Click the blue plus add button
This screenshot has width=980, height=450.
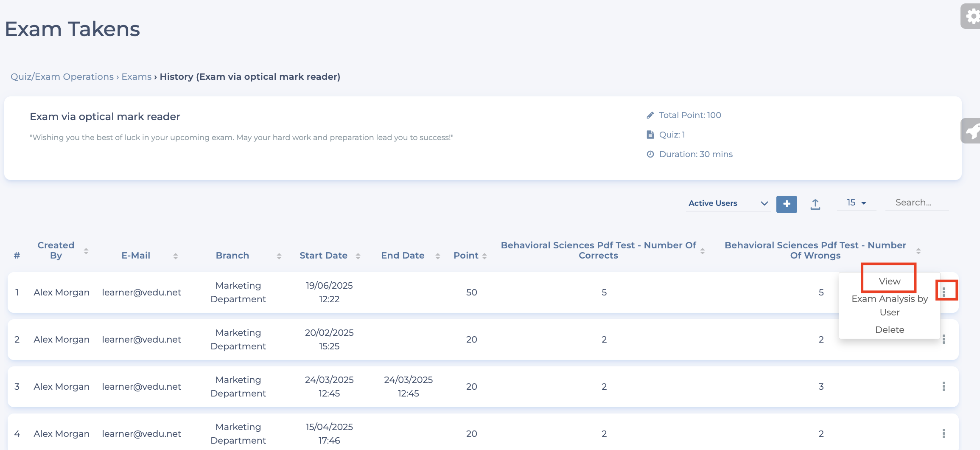786,204
